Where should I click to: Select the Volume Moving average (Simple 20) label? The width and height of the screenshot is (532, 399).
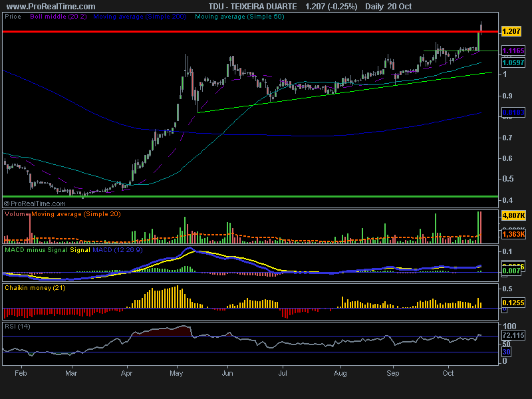(x=63, y=214)
